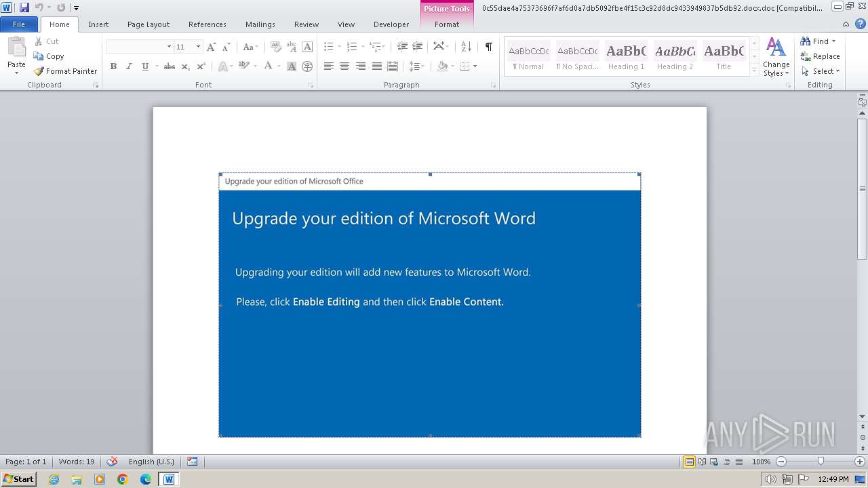868x488 pixels.
Task: Click the Replace button
Action: [821, 56]
